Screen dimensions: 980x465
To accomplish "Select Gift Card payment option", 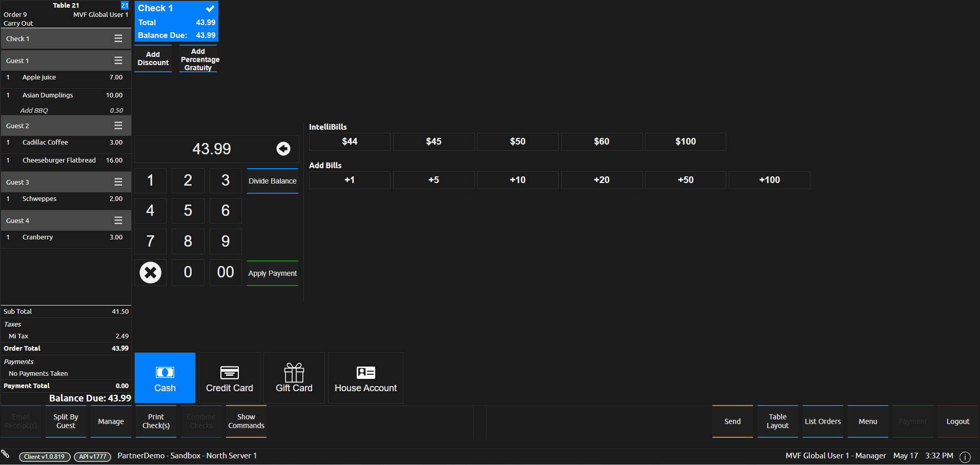I will click(294, 378).
